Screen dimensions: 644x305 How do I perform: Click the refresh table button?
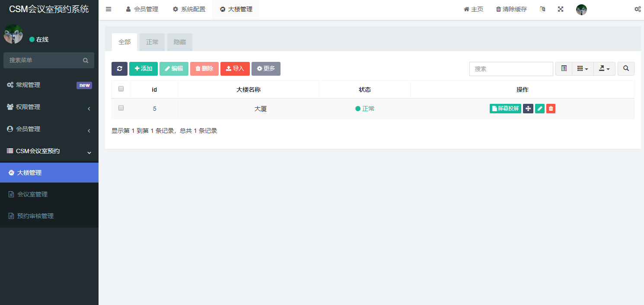pyautogui.click(x=119, y=69)
